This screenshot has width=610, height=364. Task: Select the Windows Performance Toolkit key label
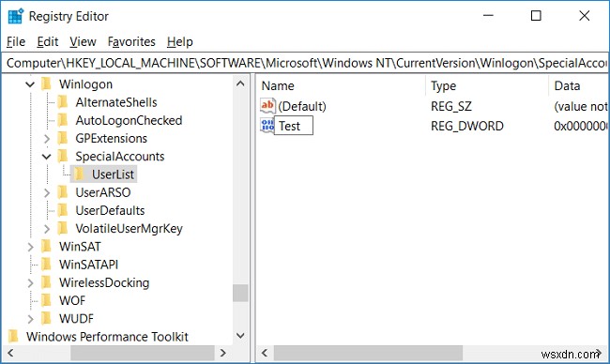[x=107, y=337]
